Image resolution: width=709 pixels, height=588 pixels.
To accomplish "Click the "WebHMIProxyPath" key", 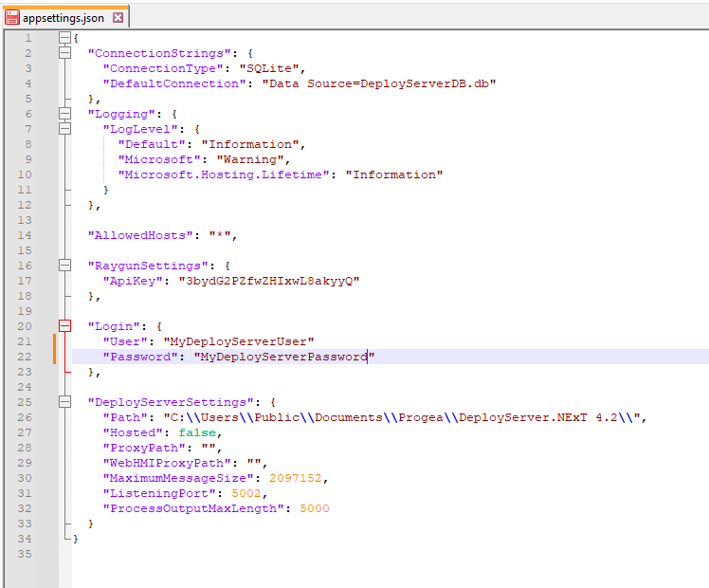I will coord(167,463).
